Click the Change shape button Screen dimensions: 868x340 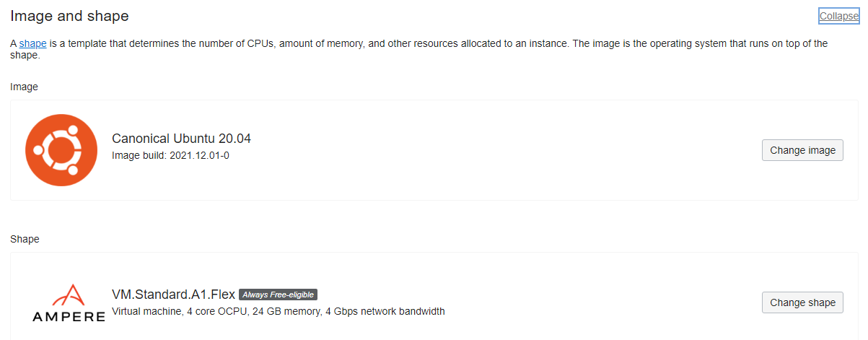pyautogui.click(x=802, y=302)
